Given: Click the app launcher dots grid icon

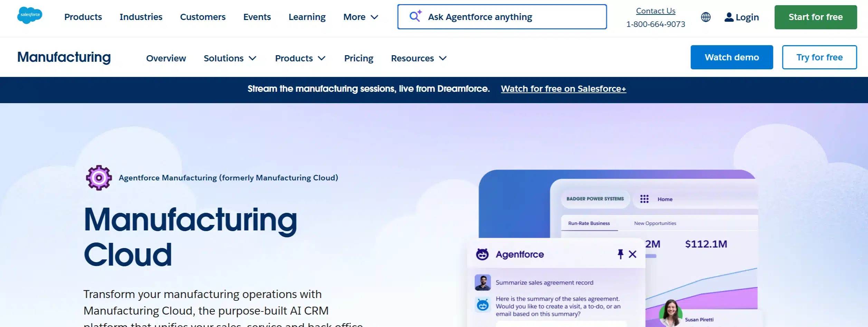Looking at the screenshot, I should click(644, 199).
